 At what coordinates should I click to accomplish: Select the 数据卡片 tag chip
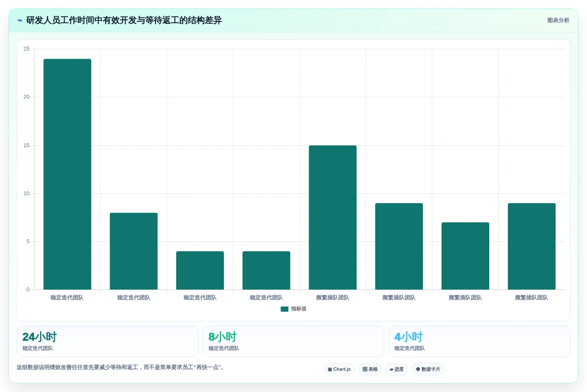coord(428,369)
